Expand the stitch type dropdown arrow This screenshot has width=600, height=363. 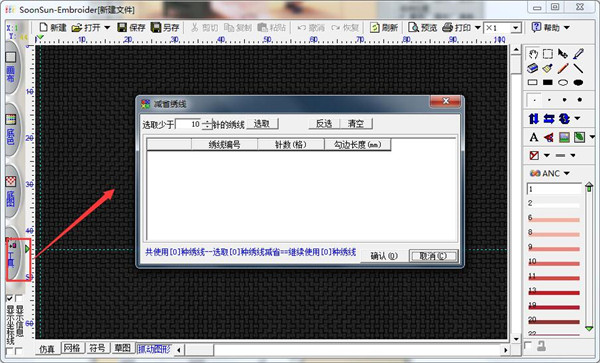coord(547,155)
